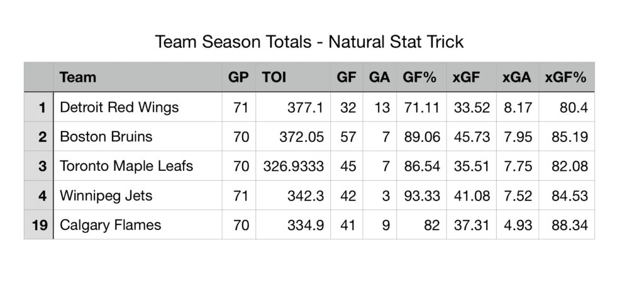Select the Detroit Red Wings cell
Viewport: 644px width, 291px height.
[119, 107]
